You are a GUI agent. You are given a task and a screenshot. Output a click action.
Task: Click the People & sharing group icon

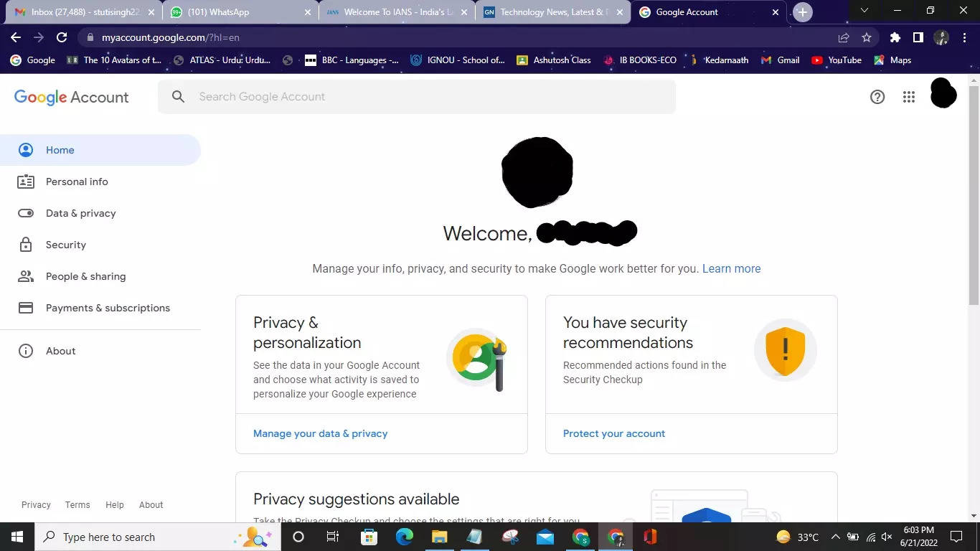point(26,276)
